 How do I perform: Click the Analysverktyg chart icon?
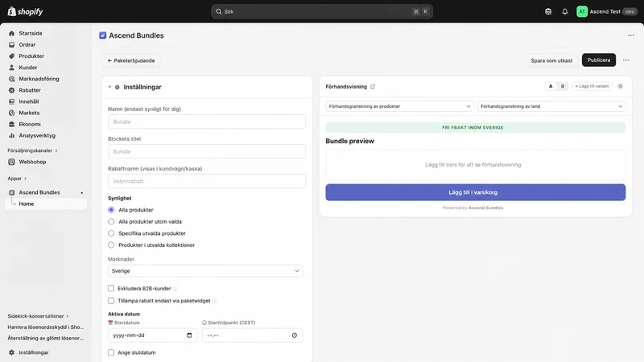(x=11, y=135)
